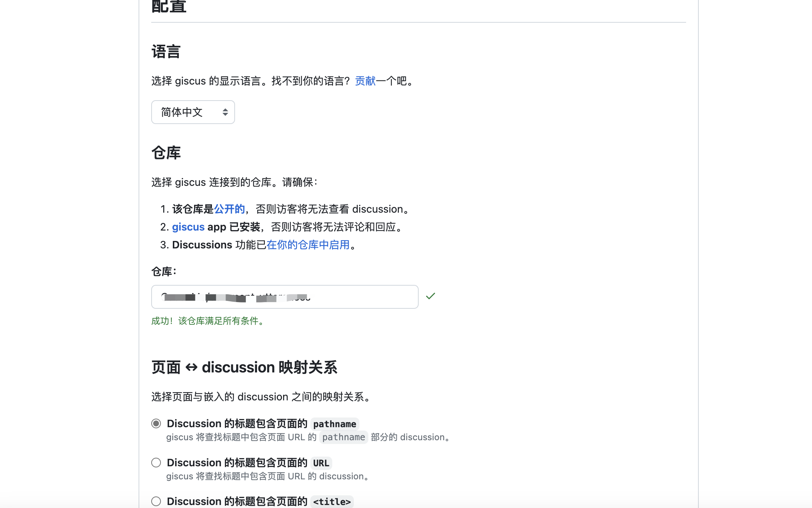This screenshot has width=812, height=508.
Task: Open the 公开的 public repository link
Action: pos(229,209)
